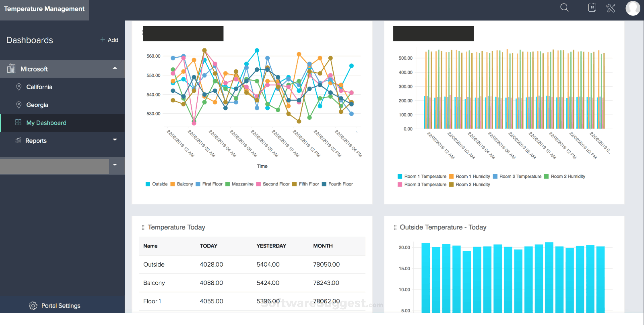Open the tools wrench icon
This screenshot has width=644, height=325.
[611, 8]
